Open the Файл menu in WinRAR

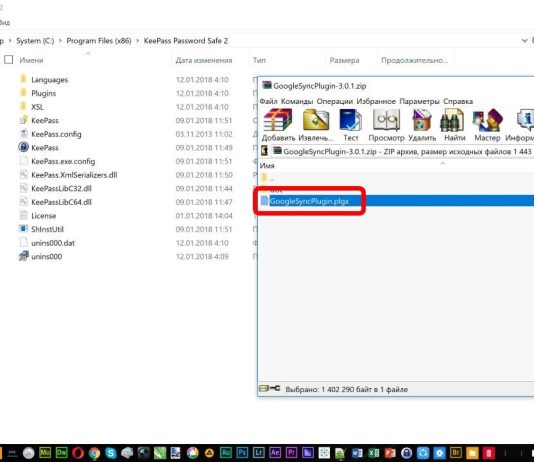[x=268, y=101]
